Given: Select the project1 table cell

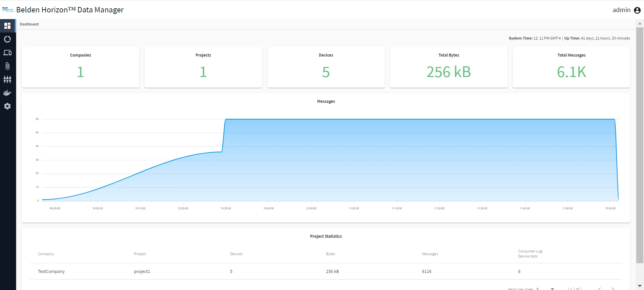Looking at the screenshot, I should 142,272.
